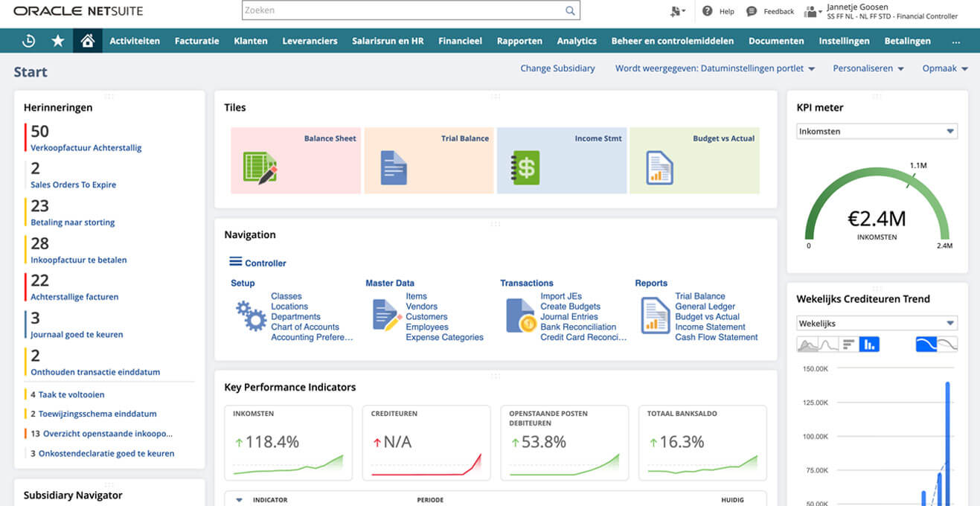Screen dimensions: 980x506
Task: Expand the Personaliseren dropdown
Action: pyautogui.click(x=868, y=68)
